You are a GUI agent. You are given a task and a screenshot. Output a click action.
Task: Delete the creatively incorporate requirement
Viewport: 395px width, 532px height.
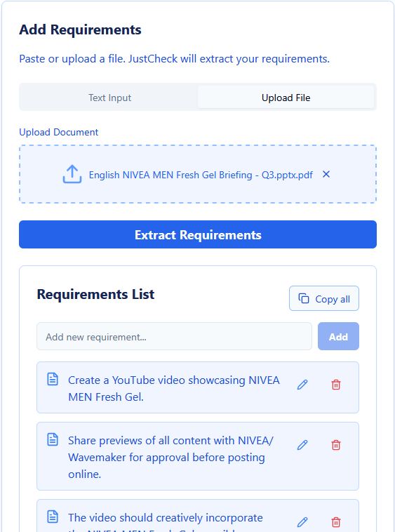[x=336, y=522]
